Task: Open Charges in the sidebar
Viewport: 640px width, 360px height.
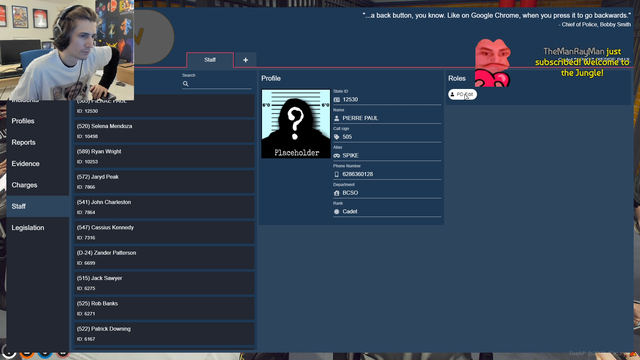Action: 38,185
